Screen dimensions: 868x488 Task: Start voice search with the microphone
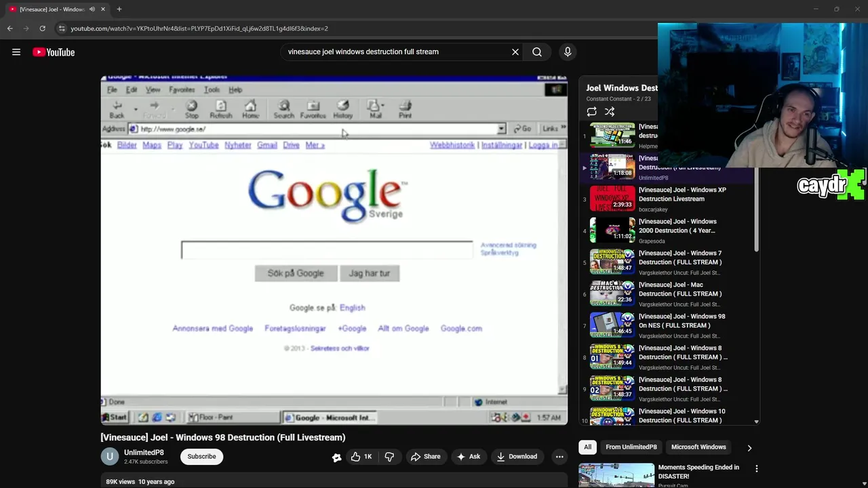(568, 52)
